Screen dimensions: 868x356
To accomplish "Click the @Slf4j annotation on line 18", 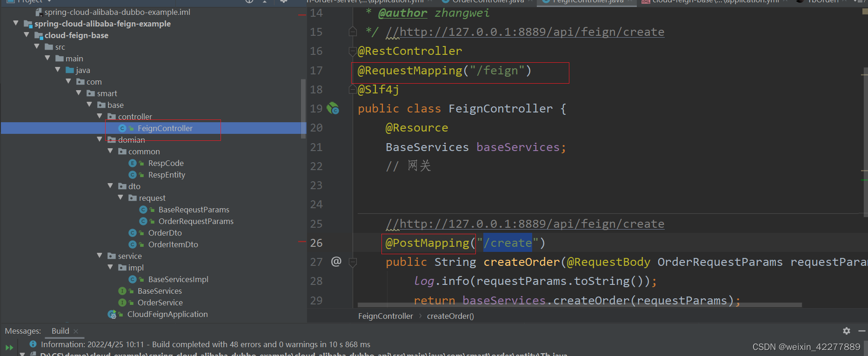I will (x=378, y=90).
